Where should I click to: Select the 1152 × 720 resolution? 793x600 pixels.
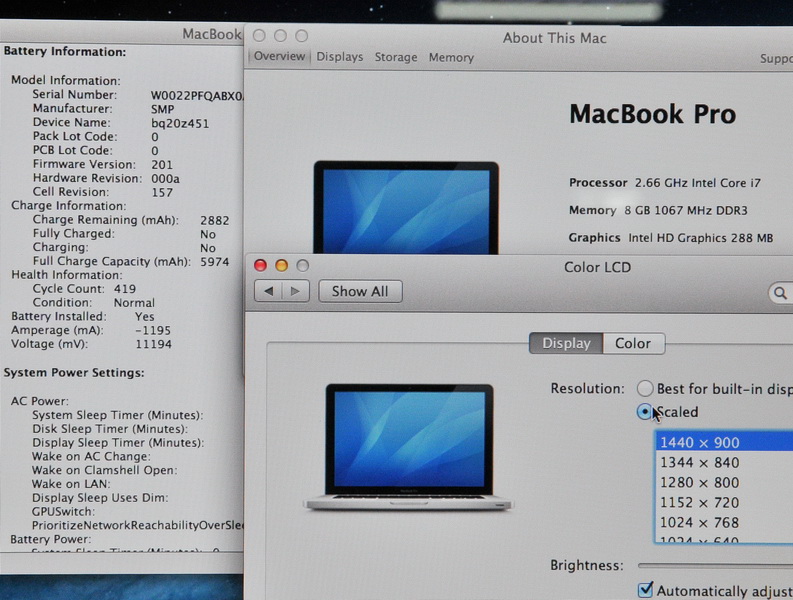tap(724, 502)
